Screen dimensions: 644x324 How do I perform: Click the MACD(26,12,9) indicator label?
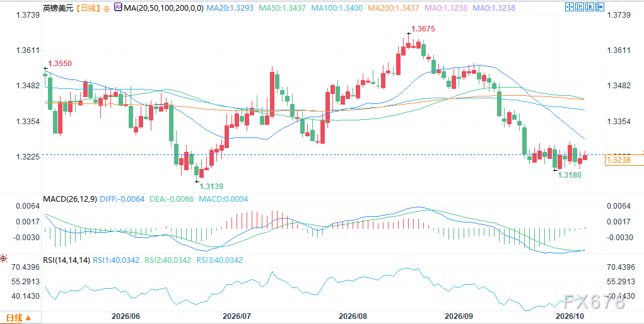click(70, 199)
